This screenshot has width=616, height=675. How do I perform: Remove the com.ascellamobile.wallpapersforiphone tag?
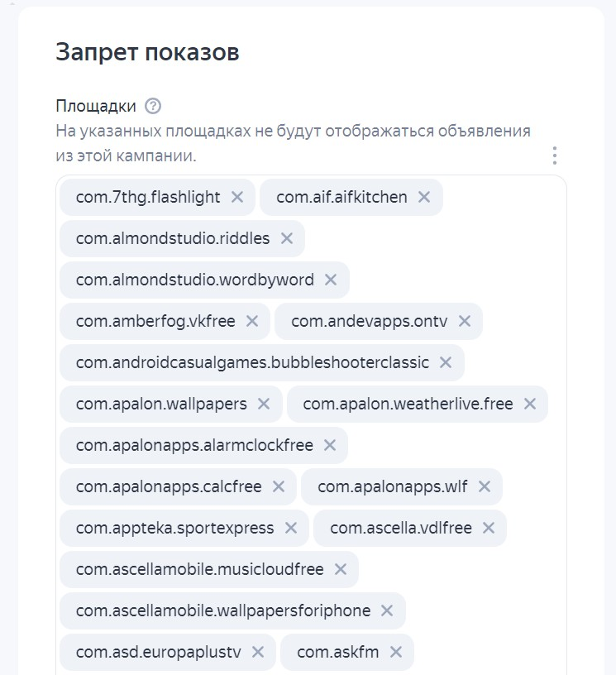(387, 610)
